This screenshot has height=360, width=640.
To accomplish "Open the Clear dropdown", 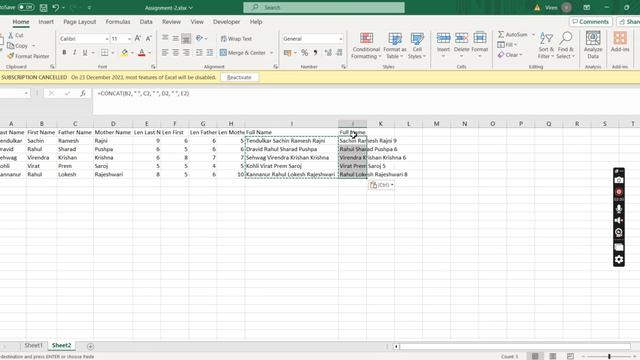I will pos(510,55).
